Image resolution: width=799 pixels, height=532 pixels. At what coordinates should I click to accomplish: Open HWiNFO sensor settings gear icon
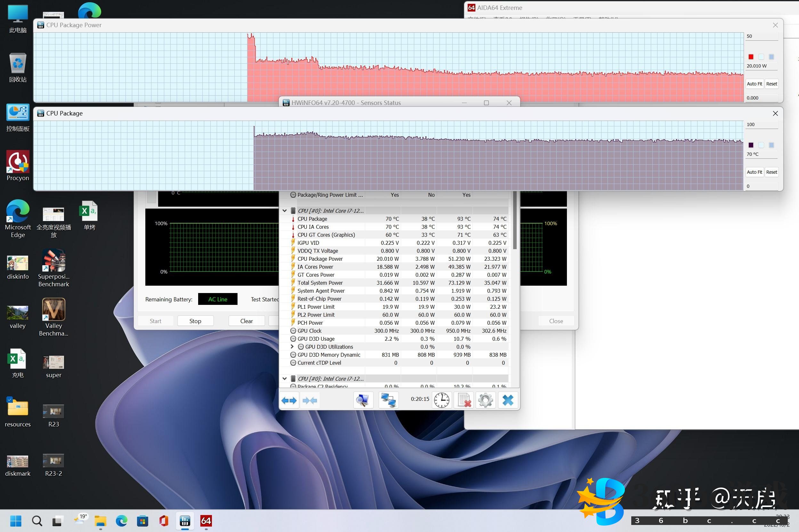[485, 400]
